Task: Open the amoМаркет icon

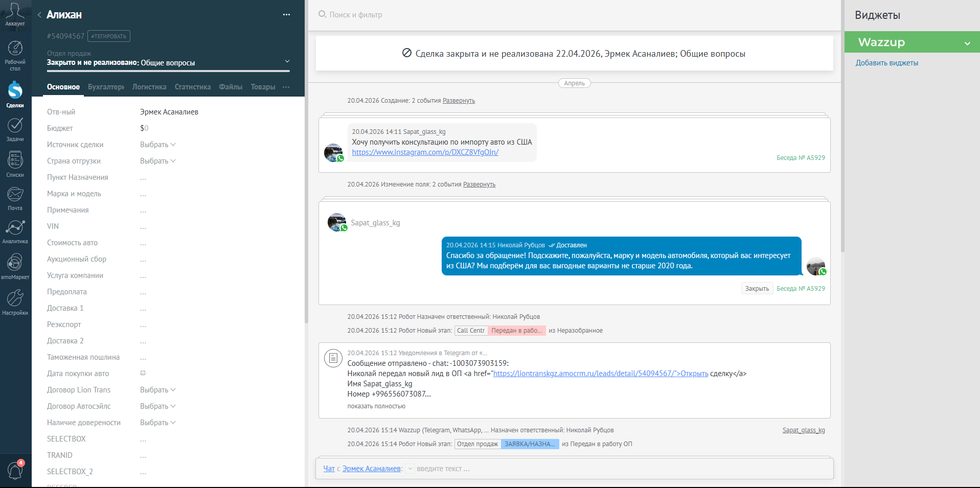Action: click(15, 262)
